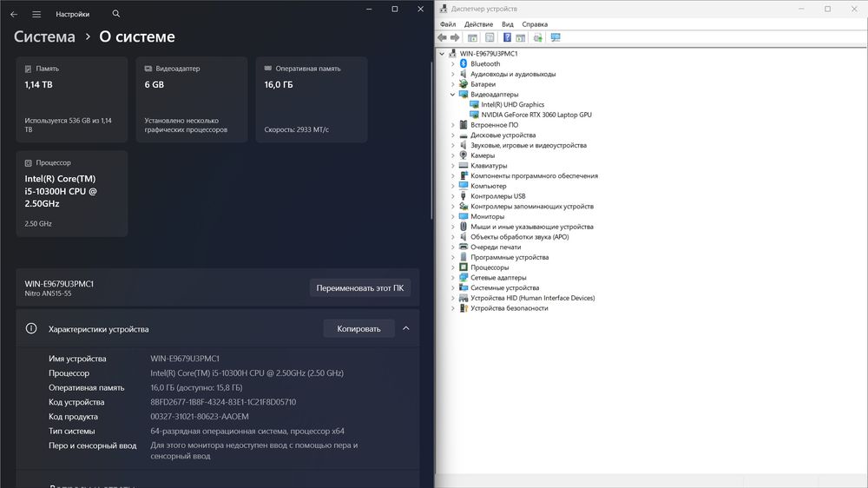
Task: Collapse the root WIN-E9679U3PMC1 tree node
Action: [442, 54]
